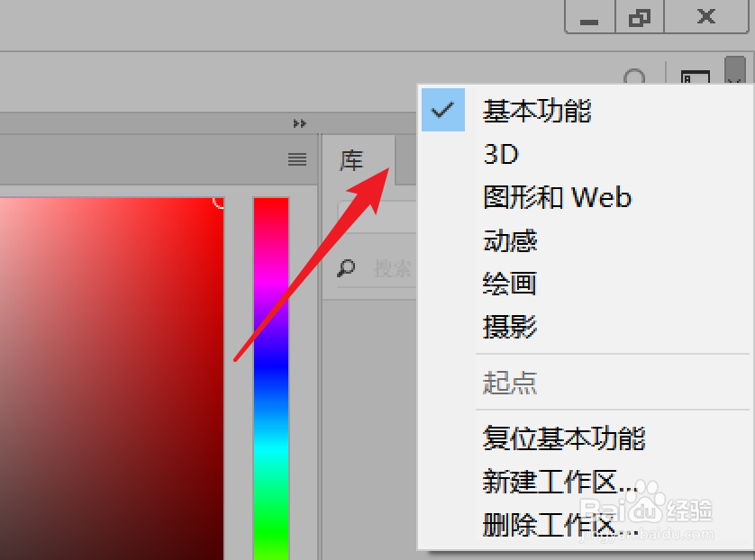Choose the 图形和 Web workspace
755x560 pixels.
click(557, 197)
